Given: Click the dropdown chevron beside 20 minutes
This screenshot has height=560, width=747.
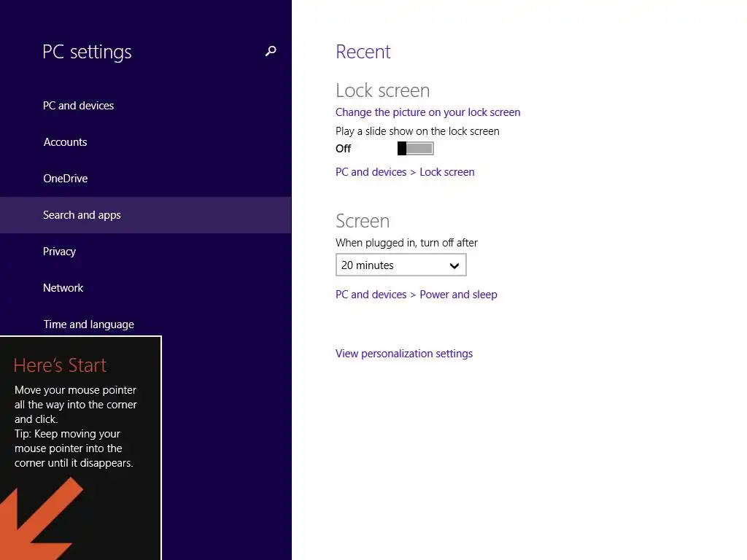Looking at the screenshot, I should coord(454,265).
